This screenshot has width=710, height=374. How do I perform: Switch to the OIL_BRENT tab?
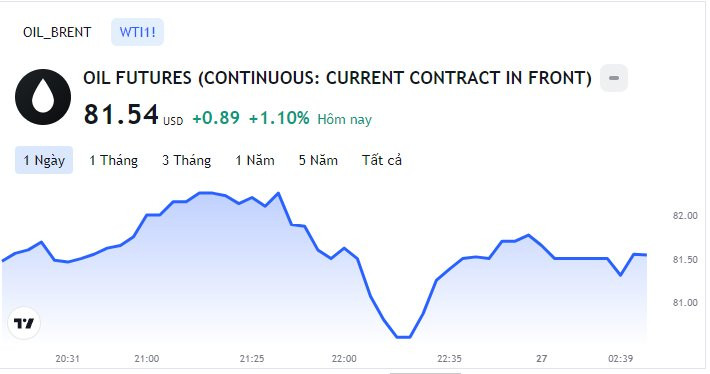(x=57, y=32)
